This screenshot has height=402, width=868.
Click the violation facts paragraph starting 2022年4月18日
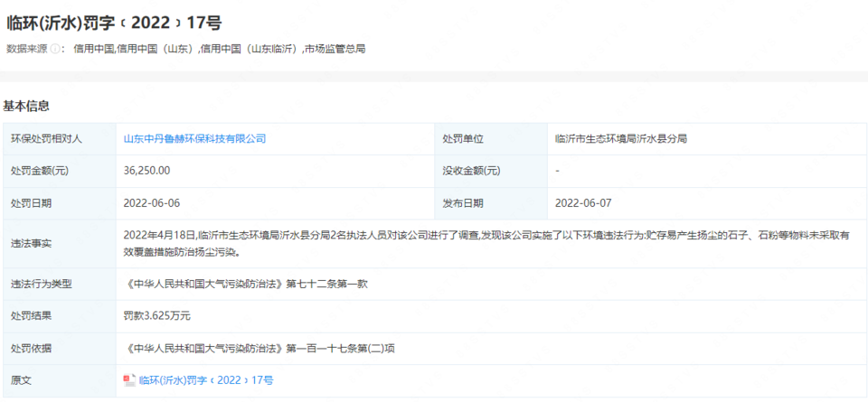(486, 244)
